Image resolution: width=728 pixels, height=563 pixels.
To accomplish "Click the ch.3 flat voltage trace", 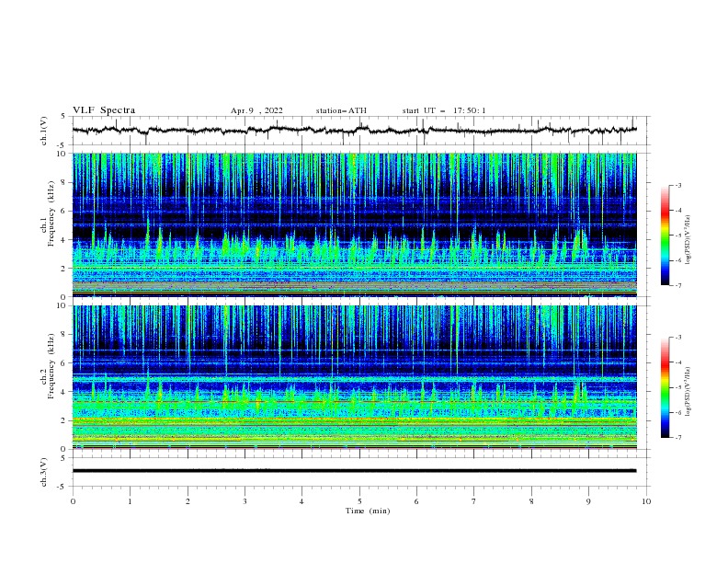I will coord(354,471).
